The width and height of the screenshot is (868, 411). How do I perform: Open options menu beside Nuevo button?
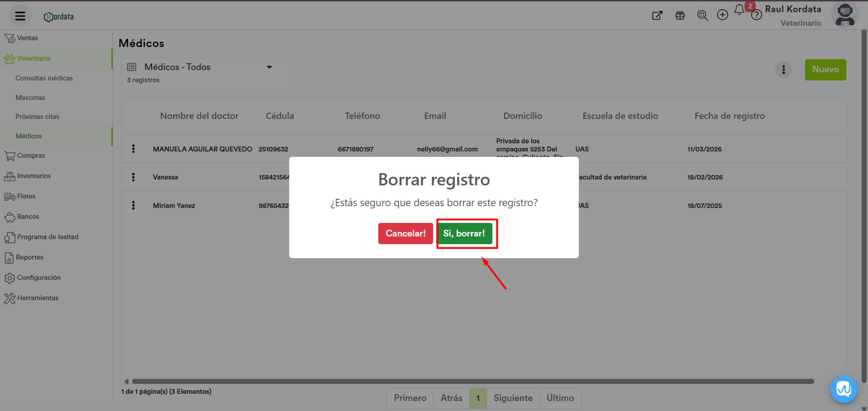coord(783,70)
